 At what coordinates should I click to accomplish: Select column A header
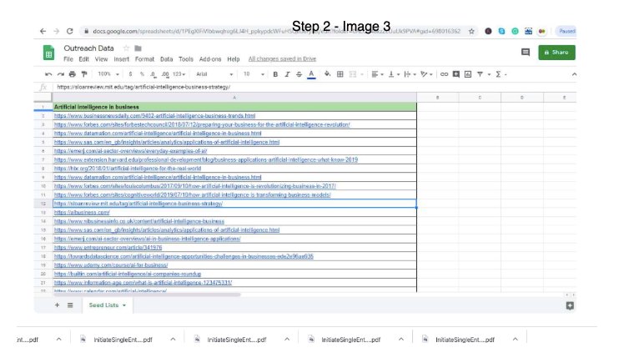[234, 98]
